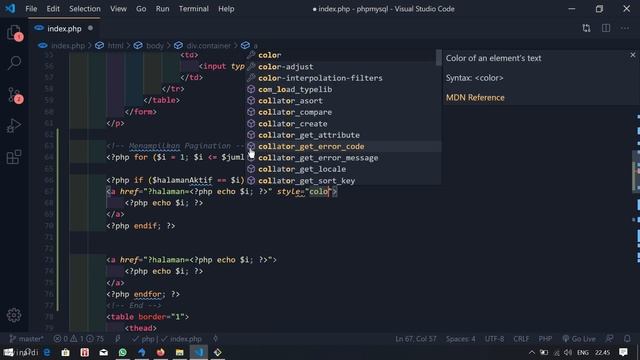Open the Selection menu
Image resolution: width=640 pixels, height=360 pixels.
[84, 9]
